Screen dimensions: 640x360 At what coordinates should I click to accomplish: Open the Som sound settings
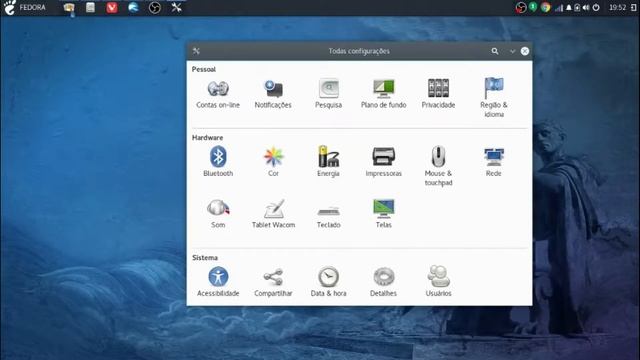click(218, 213)
